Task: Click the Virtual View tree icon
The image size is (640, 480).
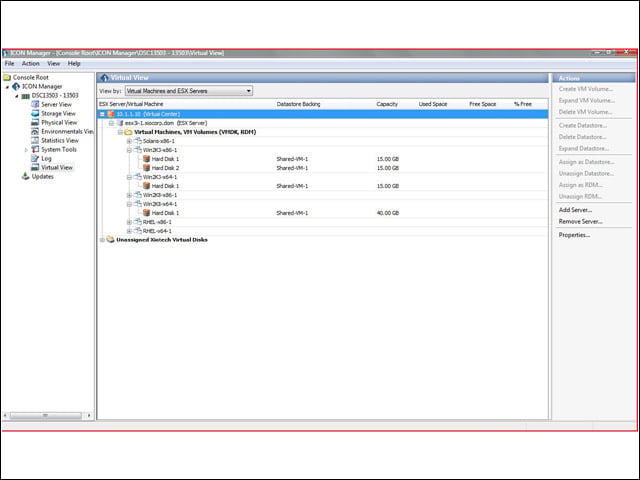Action: coord(35,167)
